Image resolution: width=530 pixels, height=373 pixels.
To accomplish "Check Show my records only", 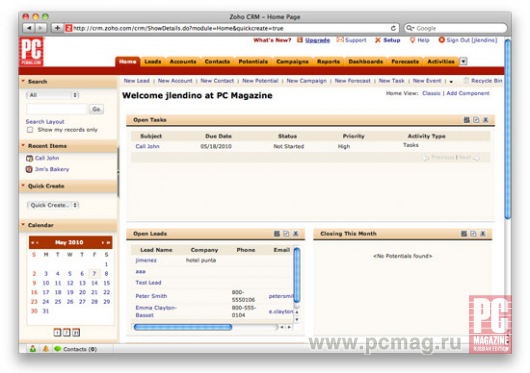I will [30, 130].
